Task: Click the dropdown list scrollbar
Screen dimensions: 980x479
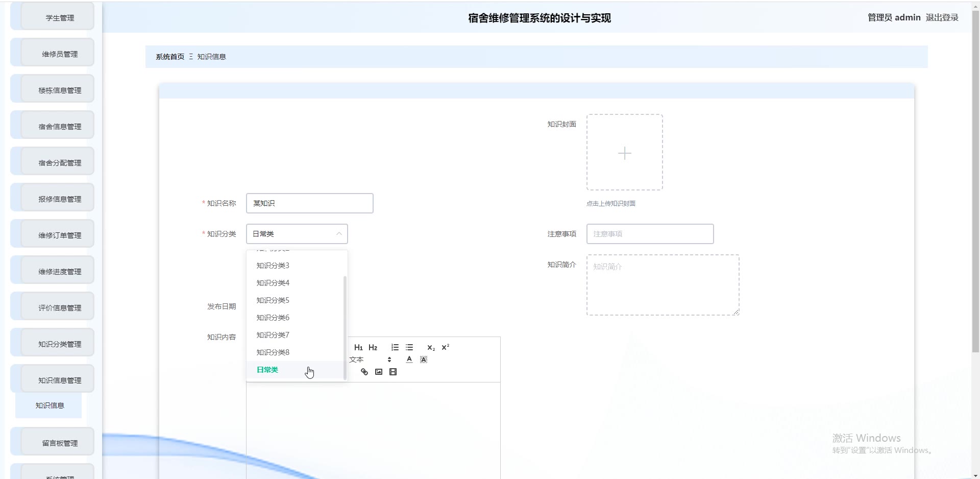Action: pos(345,328)
